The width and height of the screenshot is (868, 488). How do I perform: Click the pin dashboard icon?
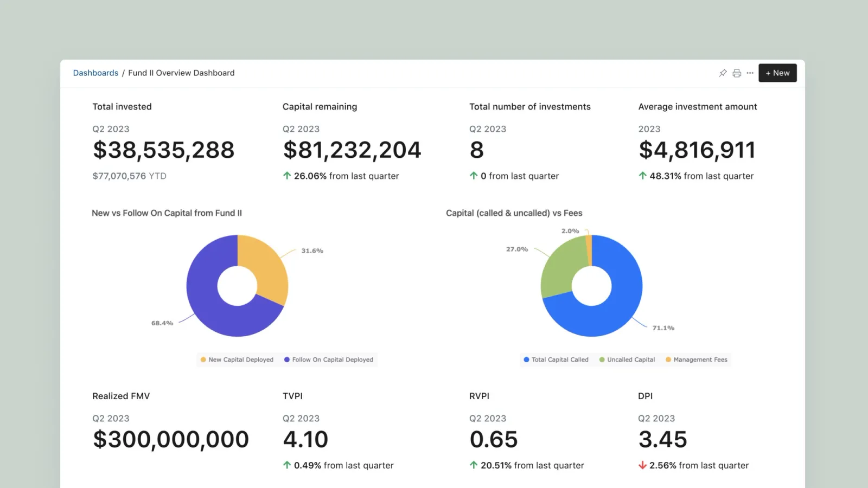pyautogui.click(x=723, y=73)
